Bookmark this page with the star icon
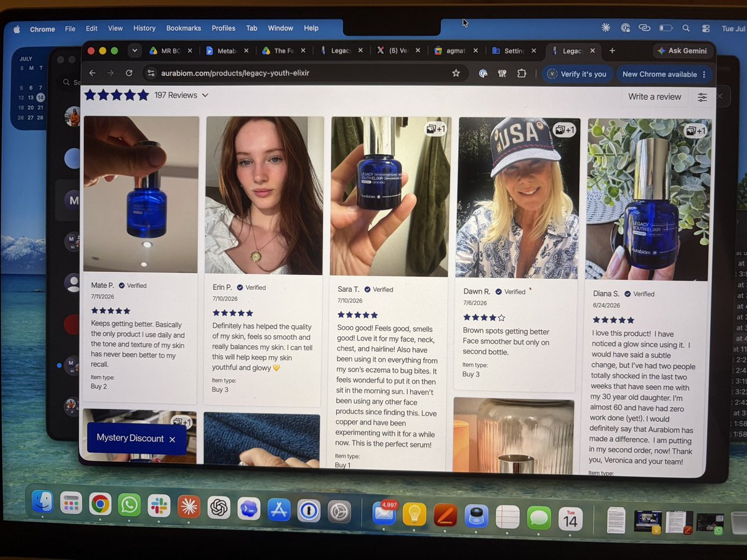 tap(456, 73)
